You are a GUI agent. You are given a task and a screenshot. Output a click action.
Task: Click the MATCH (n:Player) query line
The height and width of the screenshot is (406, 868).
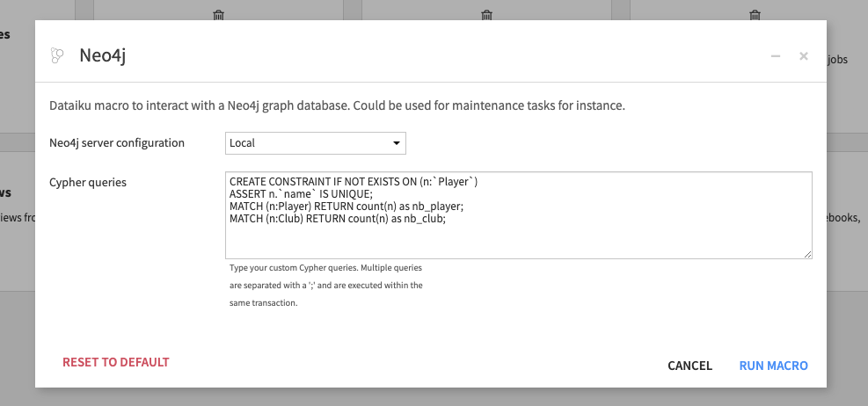click(x=346, y=207)
